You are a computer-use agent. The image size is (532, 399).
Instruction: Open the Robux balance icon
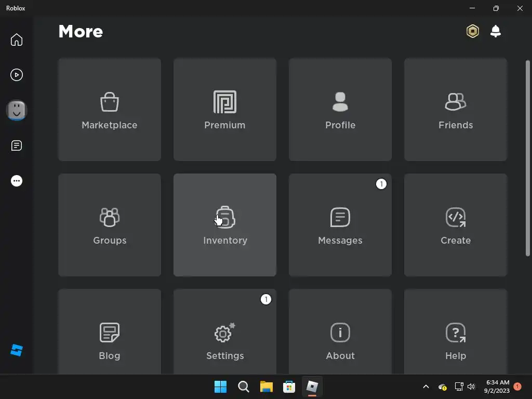tap(472, 31)
